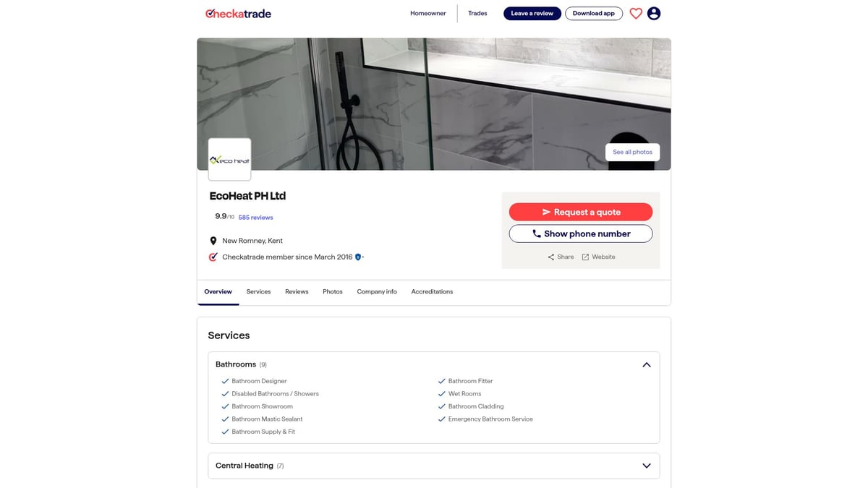Open the Trades navigation link
Viewport: 868px width, 488px height.
(x=477, y=13)
